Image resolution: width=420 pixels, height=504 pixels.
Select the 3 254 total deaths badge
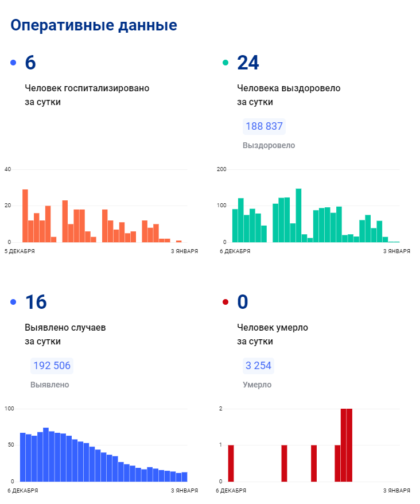[x=258, y=366]
